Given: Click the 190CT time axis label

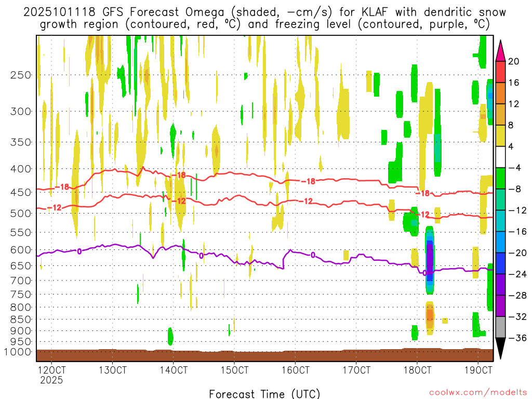Looking at the screenshot, I should pos(478,369).
